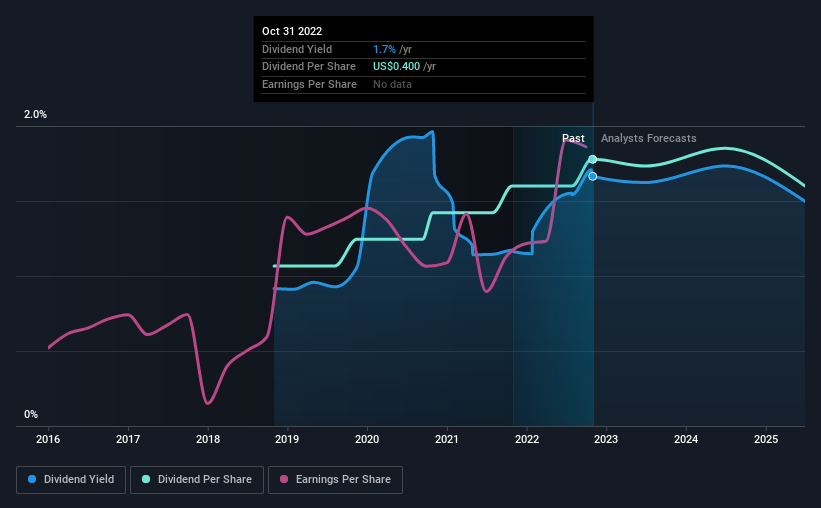Viewport: 821px width, 508px height.
Task: Click the pink Earnings Per Share legend dot
Action: [x=284, y=479]
